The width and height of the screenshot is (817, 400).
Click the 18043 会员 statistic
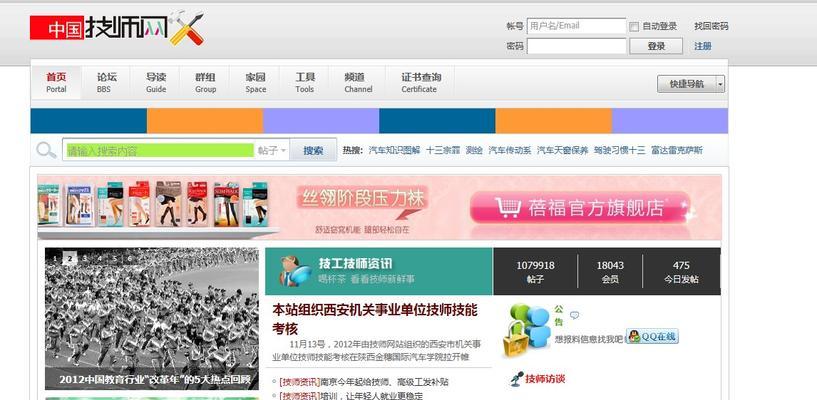pos(610,271)
